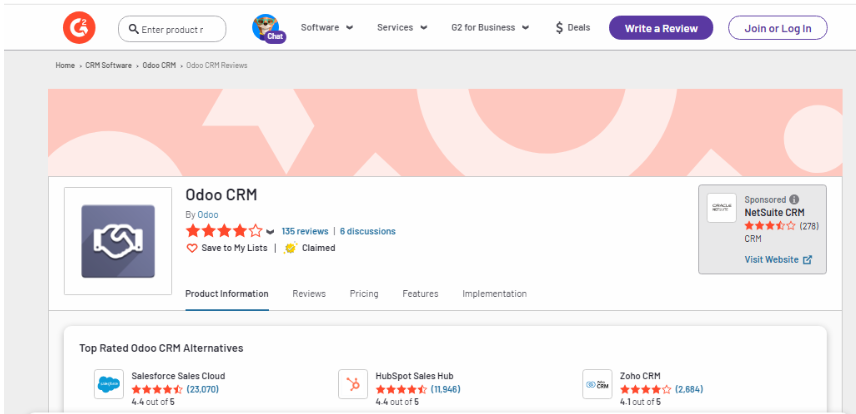The width and height of the screenshot is (856, 414).
Task: Click Salesforce Sales Cloud star rating
Action: coord(157,389)
